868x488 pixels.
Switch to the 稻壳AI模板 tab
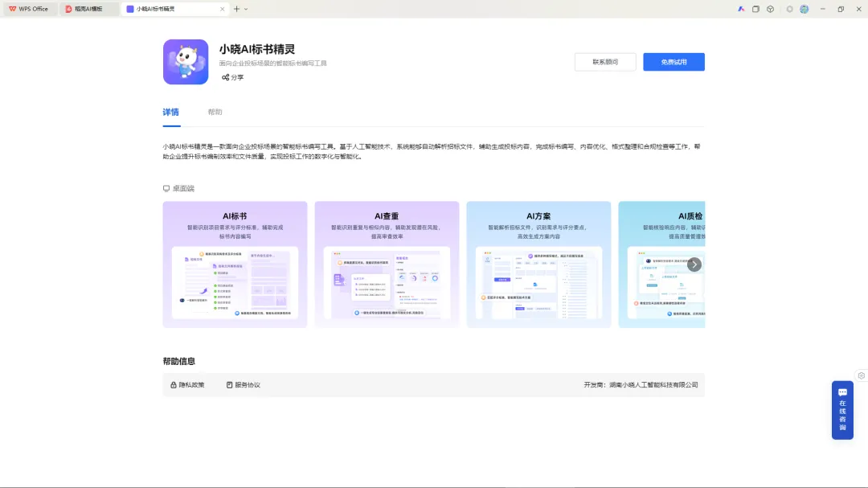[88, 9]
